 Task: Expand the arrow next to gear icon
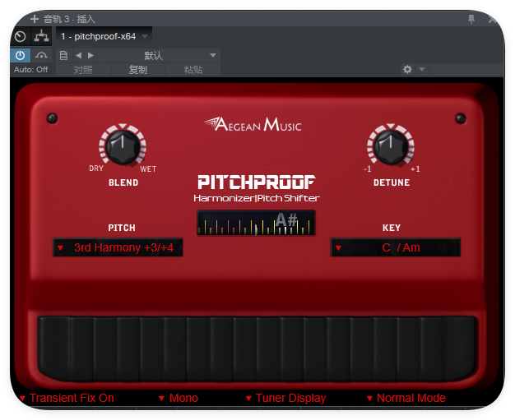tap(422, 69)
